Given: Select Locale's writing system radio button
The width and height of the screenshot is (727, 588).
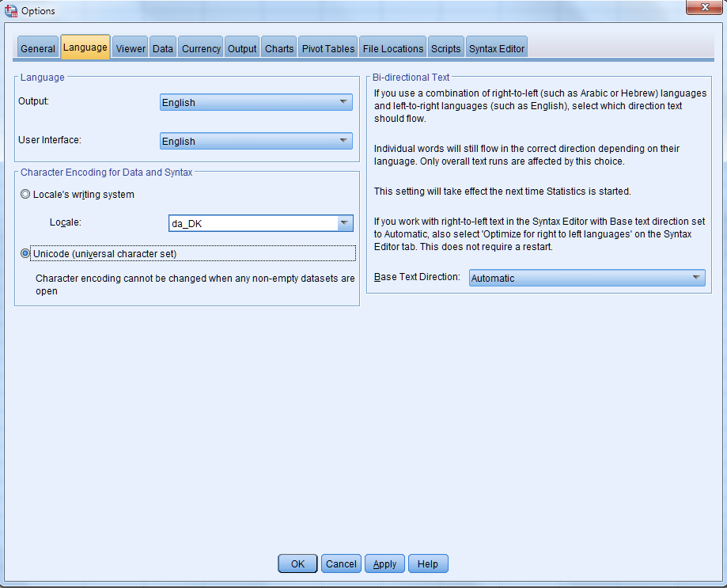Looking at the screenshot, I should (x=26, y=195).
